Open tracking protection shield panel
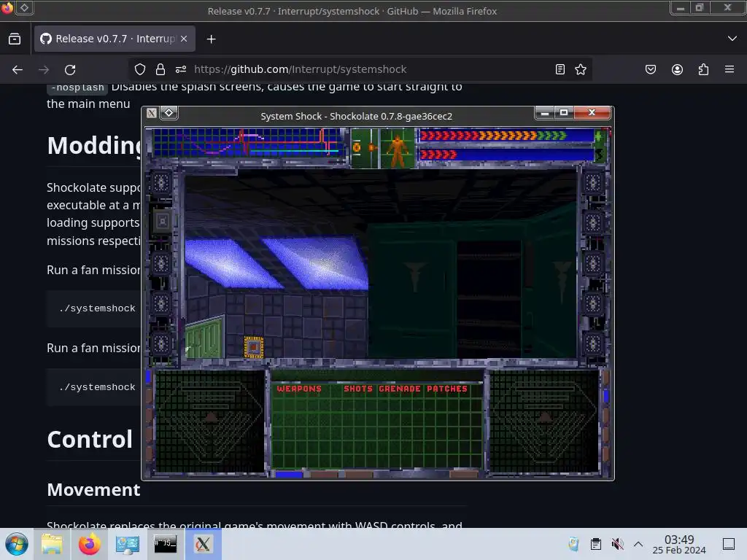747x560 pixels. tap(140, 69)
